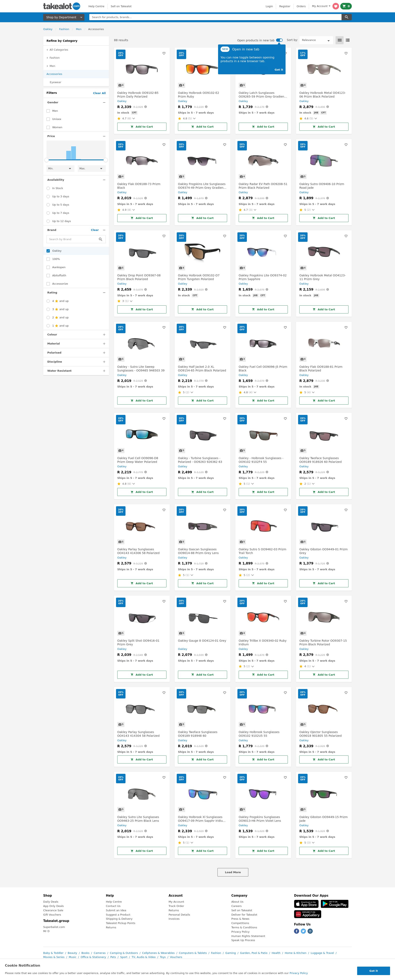Switch to list view layout
This screenshot has height=980, width=395.
pos(347,40)
